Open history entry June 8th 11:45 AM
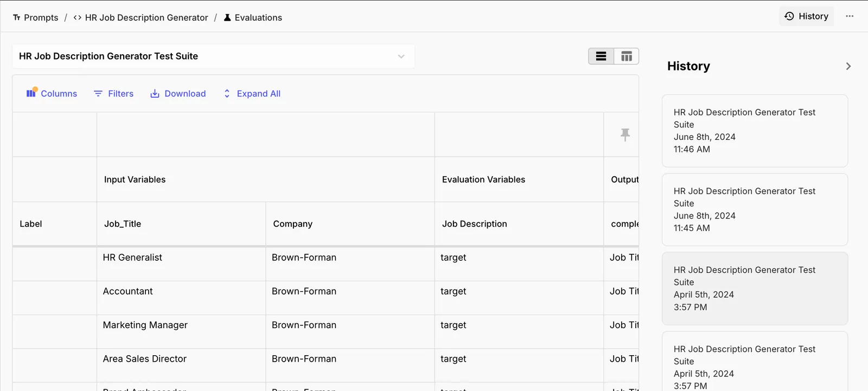 [755, 209]
